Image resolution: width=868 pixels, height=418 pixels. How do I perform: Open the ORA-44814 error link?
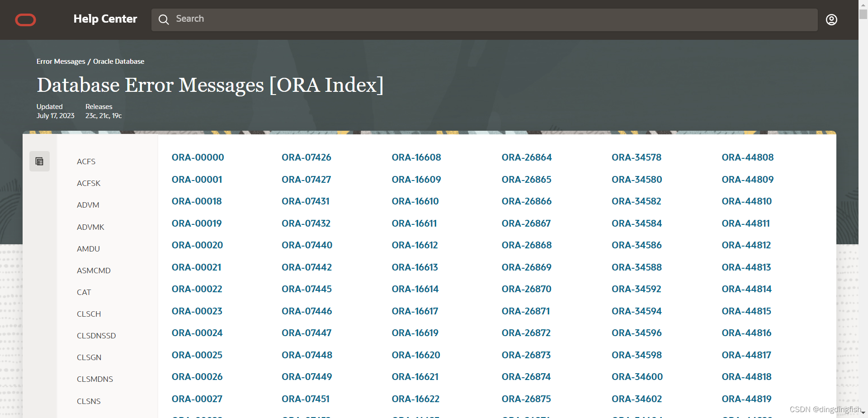[x=746, y=289]
